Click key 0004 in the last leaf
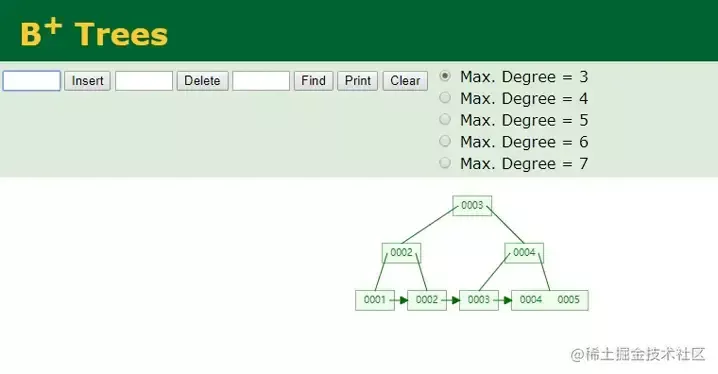The image size is (718, 374). [x=531, y=300]
